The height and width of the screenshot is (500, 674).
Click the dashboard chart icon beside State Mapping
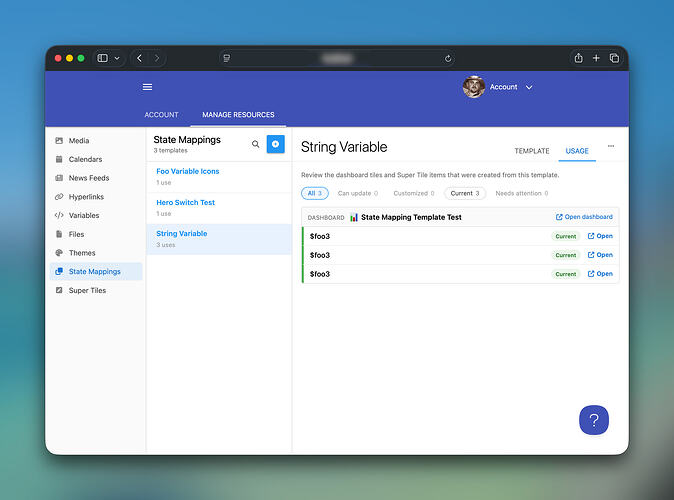tap(354, 217)
